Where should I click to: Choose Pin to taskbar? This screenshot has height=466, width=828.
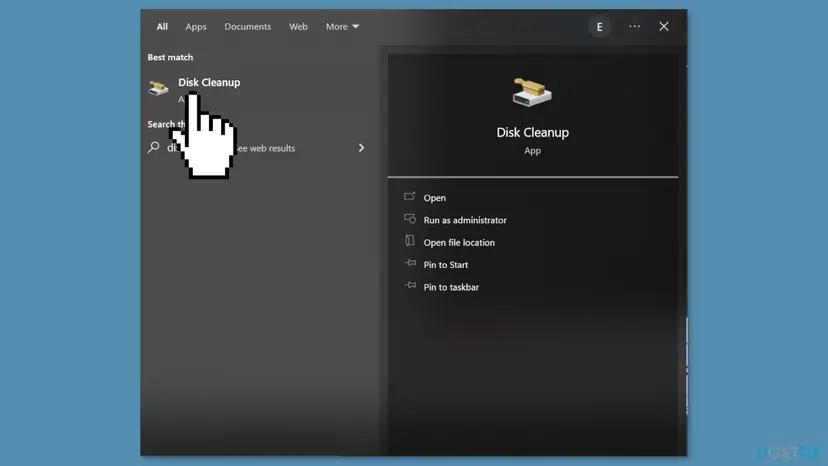tap(451, 287)
